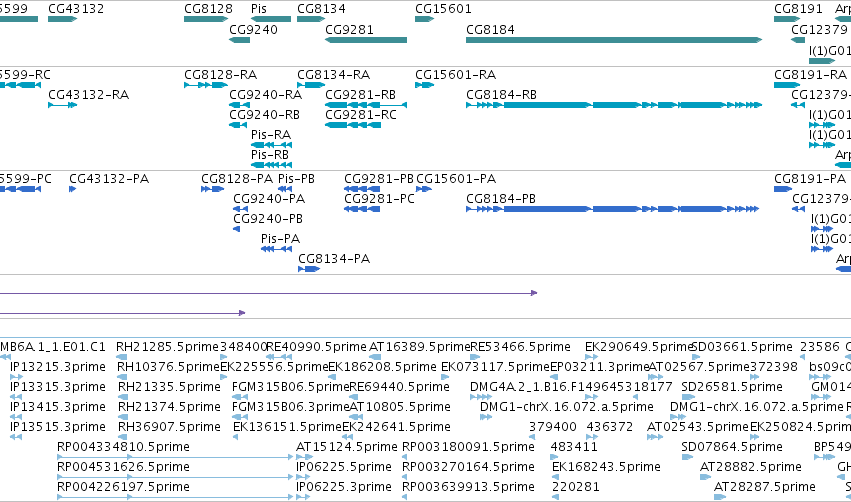Open transcript CG43132-RA

point(88,95)
